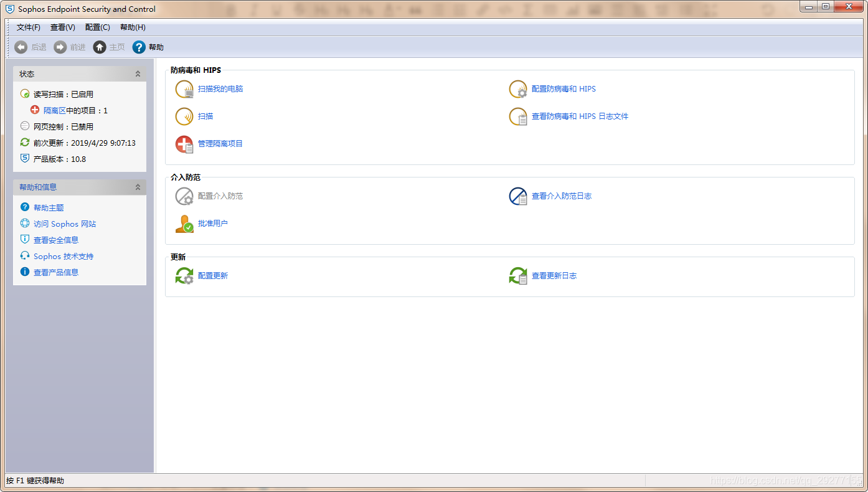868x492 pixels.
Task: Click the blue 帮助 question mark toolbar icon
Action: pos(139,47)
